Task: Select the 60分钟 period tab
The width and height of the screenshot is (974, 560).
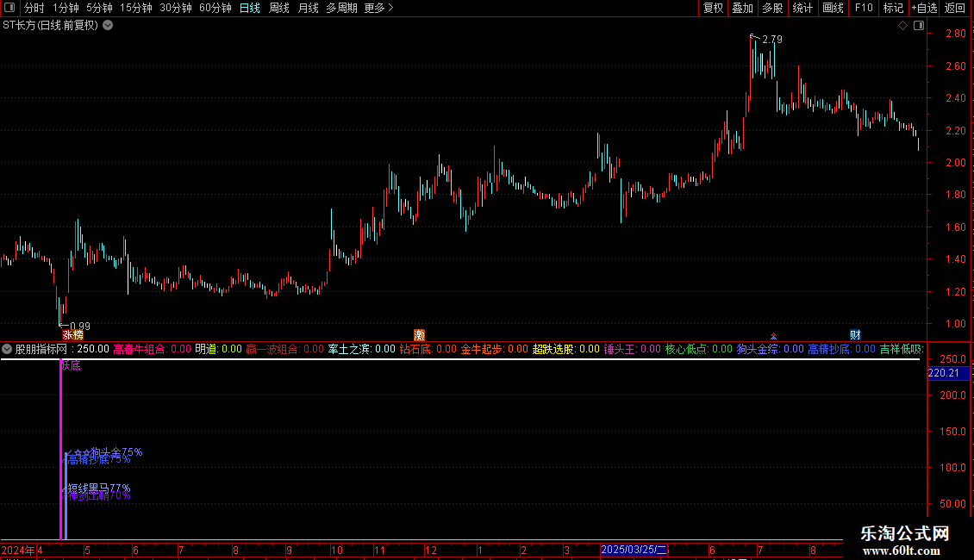Action: pos(215,8)
